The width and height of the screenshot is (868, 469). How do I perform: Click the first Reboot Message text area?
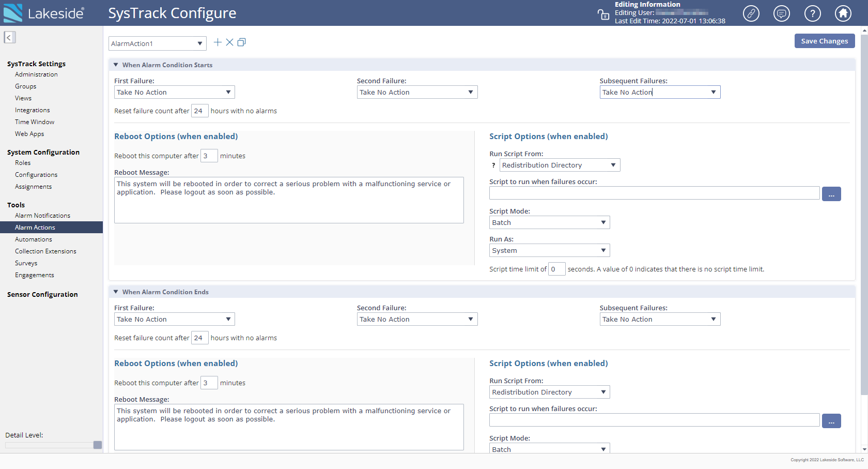(289, 200)
